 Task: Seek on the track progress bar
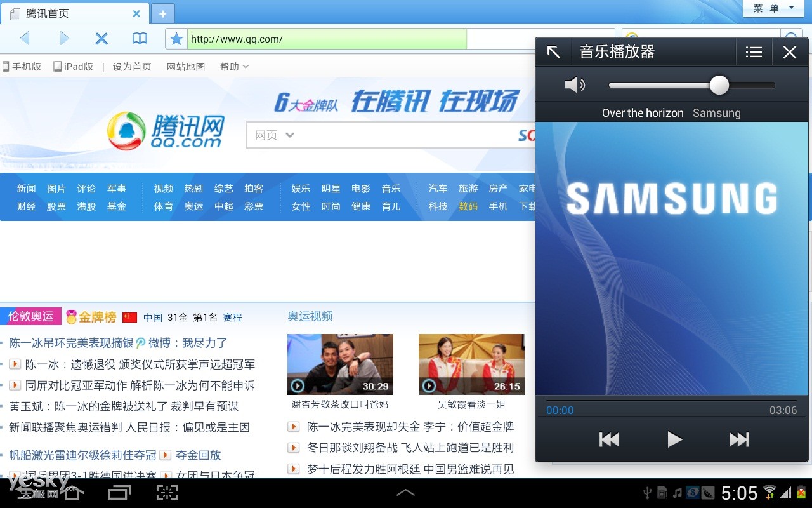[671, 401]
